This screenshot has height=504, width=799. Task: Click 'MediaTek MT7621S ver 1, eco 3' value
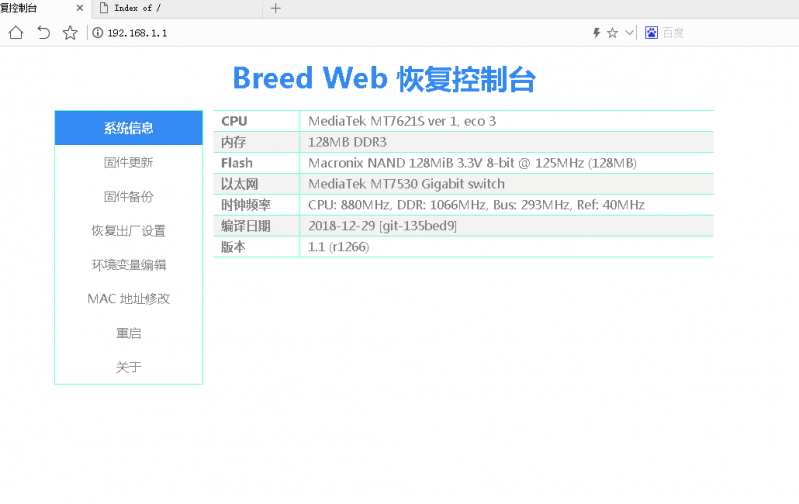click(402, 121)
